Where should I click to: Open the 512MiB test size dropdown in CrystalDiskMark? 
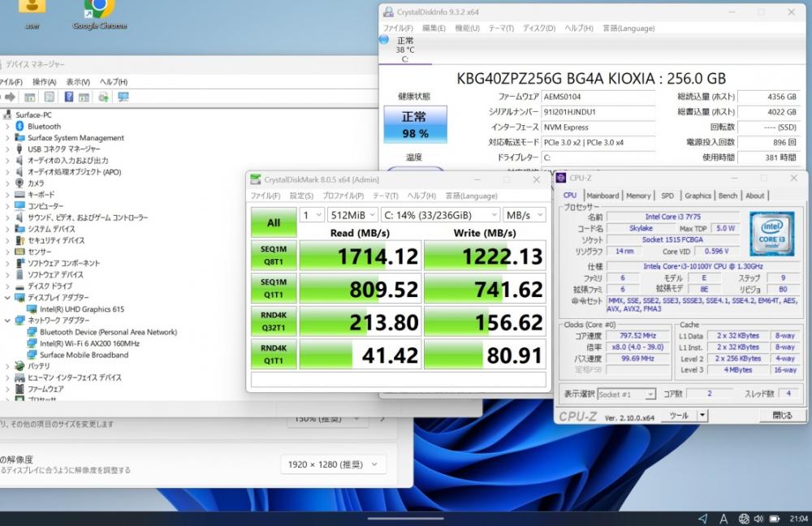pyautogui.click(x=352, y=215)
